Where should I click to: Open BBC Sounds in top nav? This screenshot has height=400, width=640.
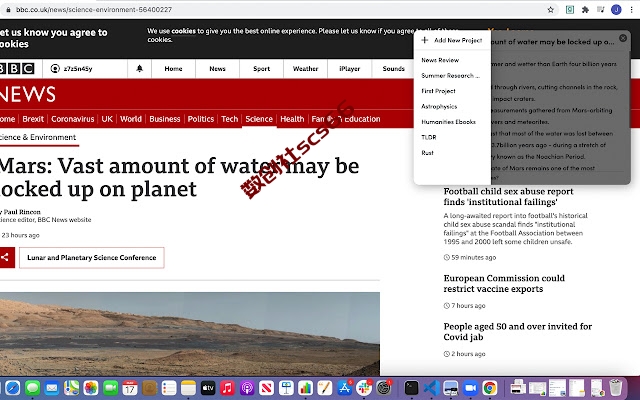coord(393,69)
